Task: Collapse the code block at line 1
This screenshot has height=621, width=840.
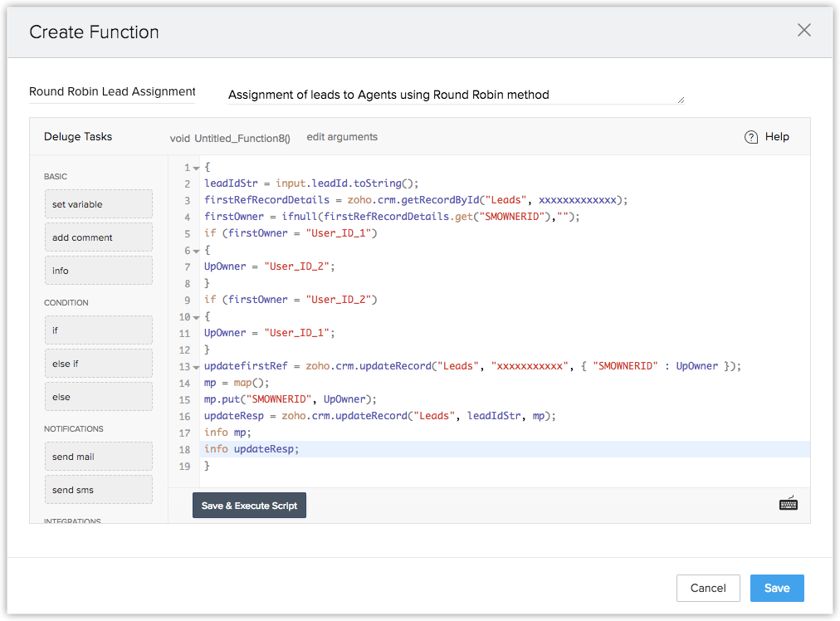Action: (x=196, y=168)
